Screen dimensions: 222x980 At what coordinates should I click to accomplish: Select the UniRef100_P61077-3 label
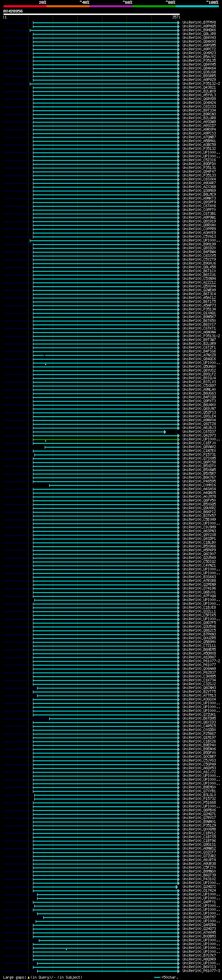(201, 971)
